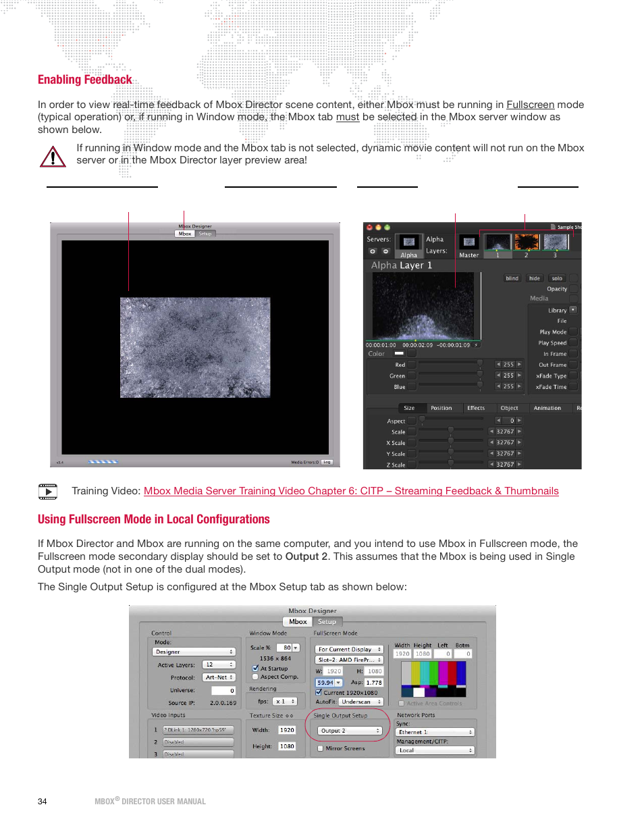Open the Active Layers dropdown
644x834 pixels.
pyautogui.click(x=219, y=664)
